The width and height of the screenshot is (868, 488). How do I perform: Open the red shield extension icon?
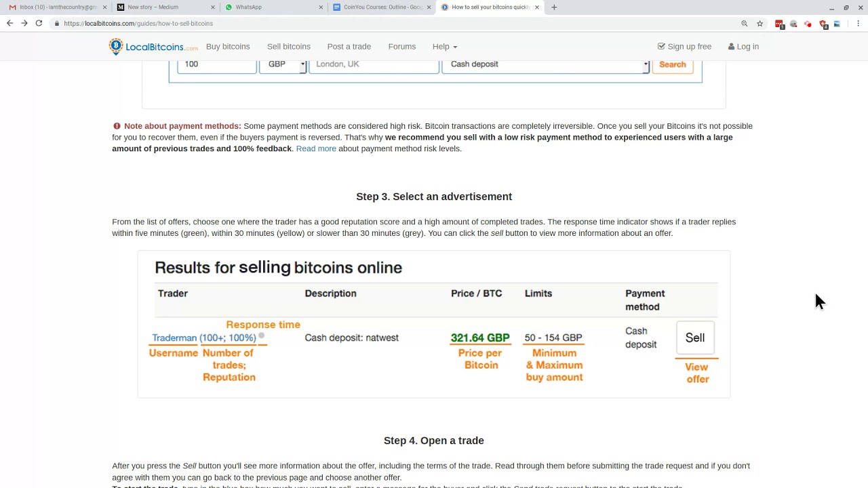[x=823, y=24]
